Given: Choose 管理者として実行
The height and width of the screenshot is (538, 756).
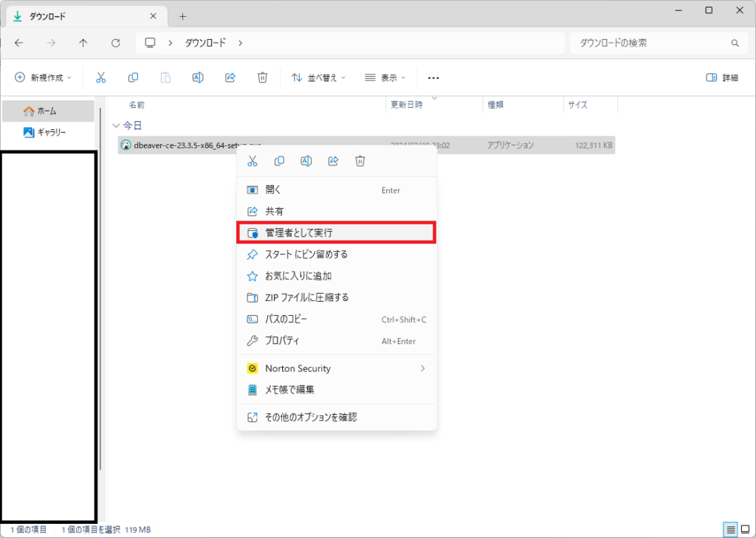Looking at the screenshot, I should click(x=337, y=232).
